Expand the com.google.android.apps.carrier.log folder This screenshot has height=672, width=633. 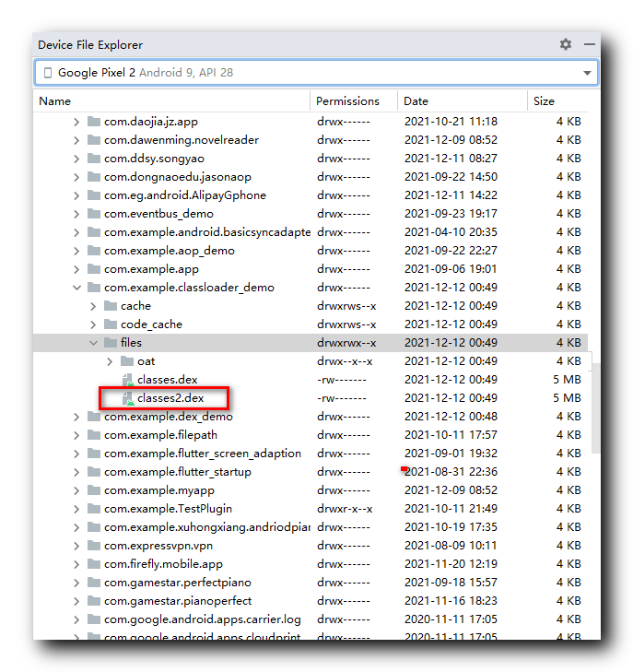(x=76, y=619)
